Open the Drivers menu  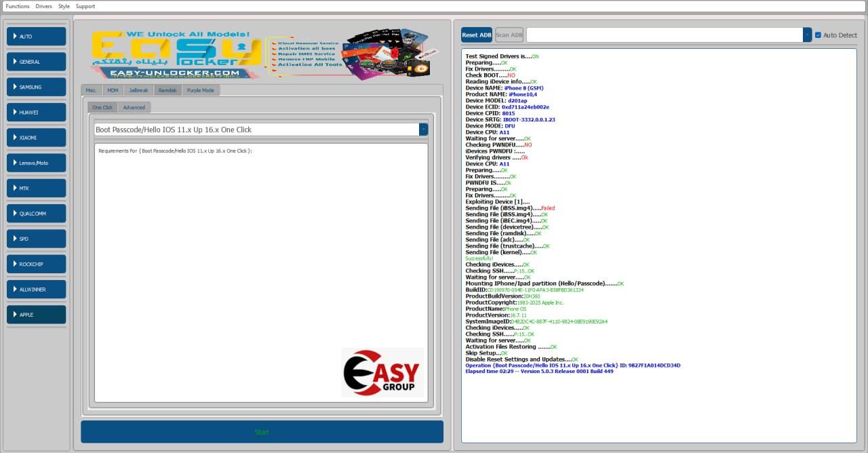coord(43,6)
